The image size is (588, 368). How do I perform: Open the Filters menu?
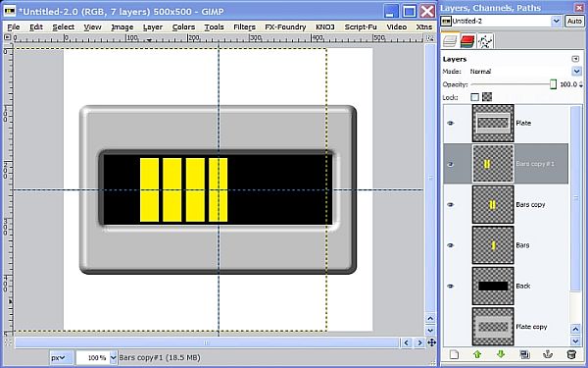tap(244, 27)
